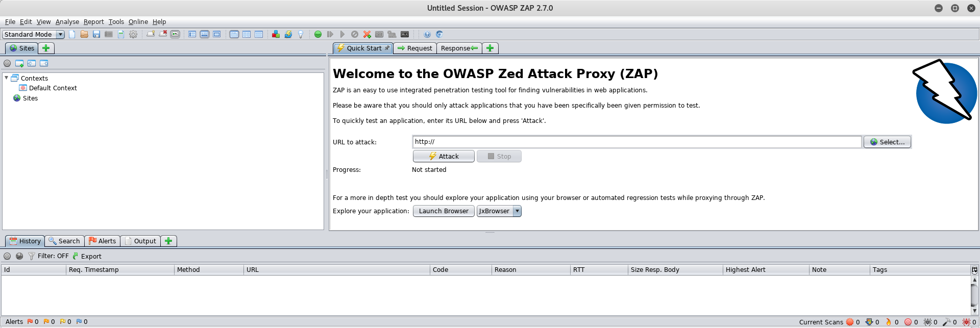This screenshot has width=980, height=328.
Task: Click the expand Sites tab layout icon
Action: point(192,34)
